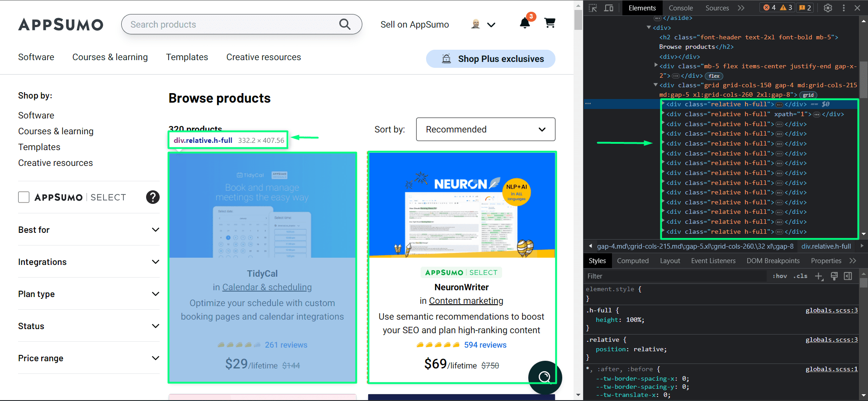Open Courses & learning in the top navigation
The image size is (868, 401).
(x=110, y=57)
